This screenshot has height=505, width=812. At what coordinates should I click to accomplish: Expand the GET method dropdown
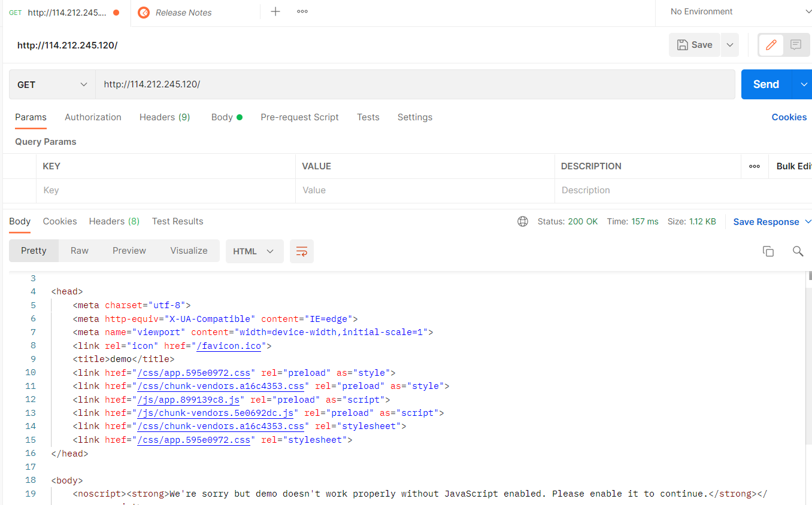[x=52, y=84]
